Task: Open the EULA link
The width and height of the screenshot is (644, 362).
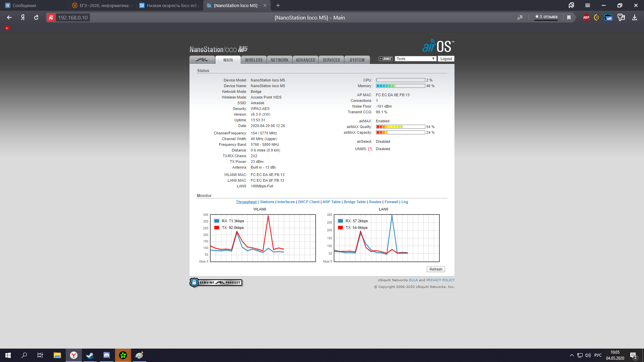Action: click(x=413, y=280)
